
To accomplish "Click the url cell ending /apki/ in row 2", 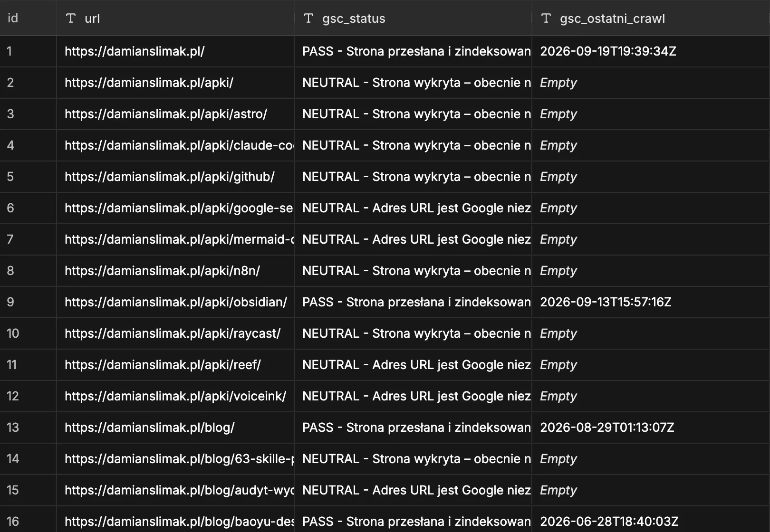I will click(175, 83).
